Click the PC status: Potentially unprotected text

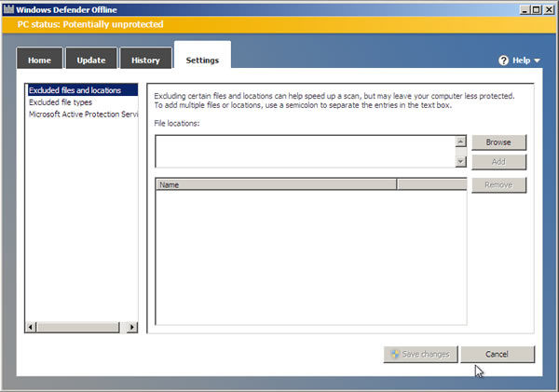coord(90,24)
